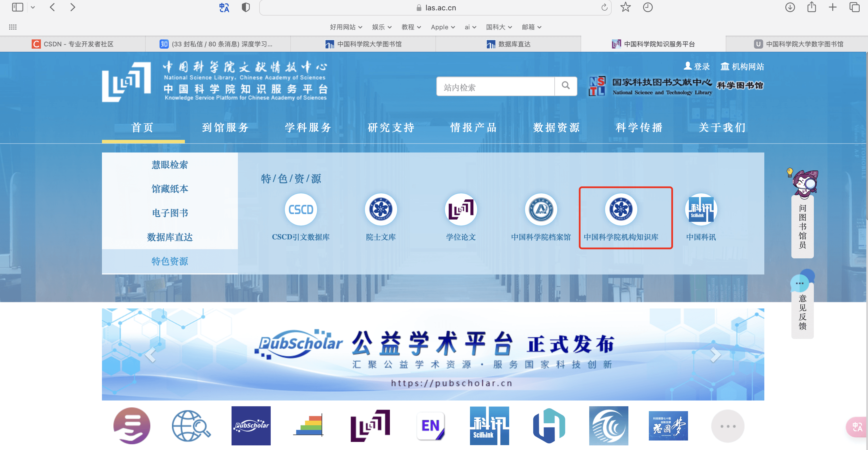Show the previous banner slide
868x450 pixels.
point(150,354)
